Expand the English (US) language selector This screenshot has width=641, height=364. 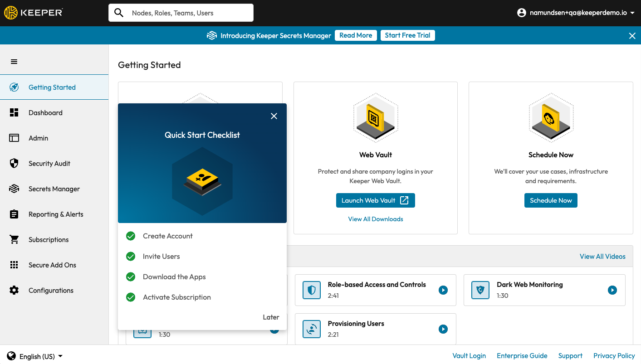[x=35, y=356]
